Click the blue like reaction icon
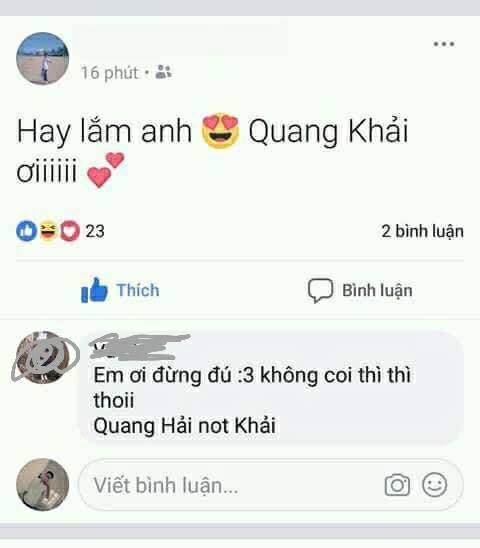480x548 pixels. [x=27, y=231]
